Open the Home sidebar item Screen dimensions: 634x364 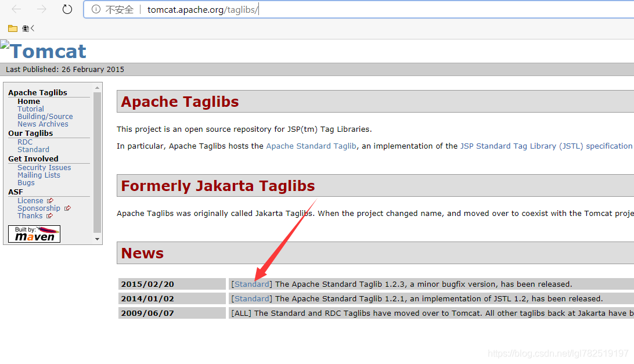click(x=28, y=102)
